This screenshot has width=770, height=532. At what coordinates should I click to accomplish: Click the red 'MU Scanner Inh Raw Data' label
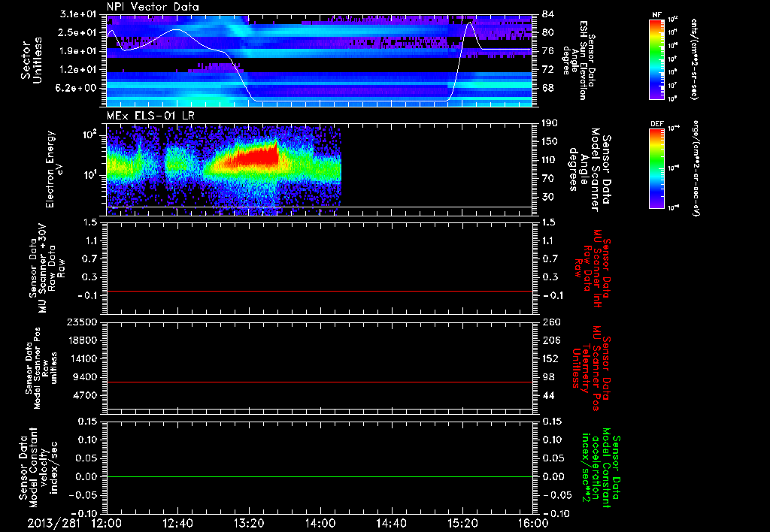pos(593,268)
